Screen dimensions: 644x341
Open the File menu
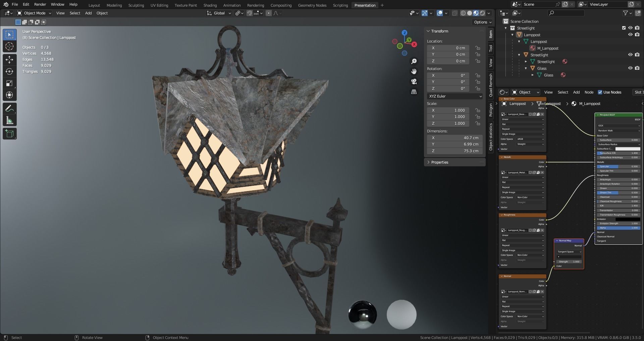15,4
